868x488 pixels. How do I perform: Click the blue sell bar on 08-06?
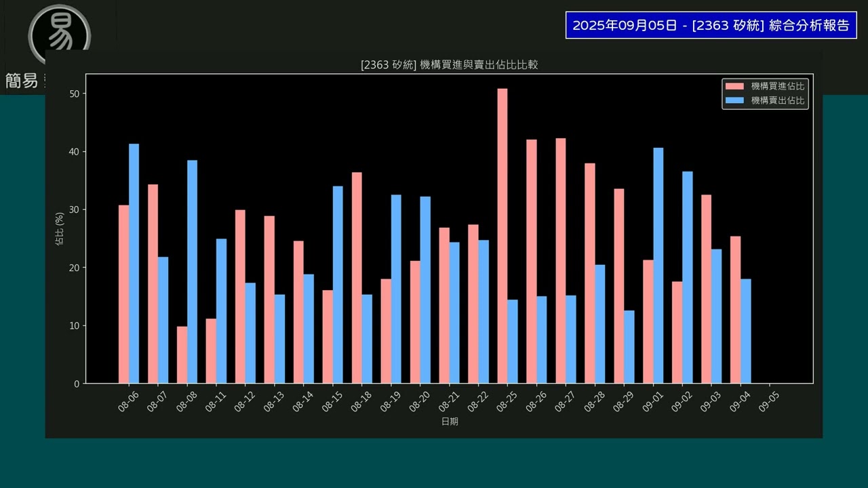(134, 264)
